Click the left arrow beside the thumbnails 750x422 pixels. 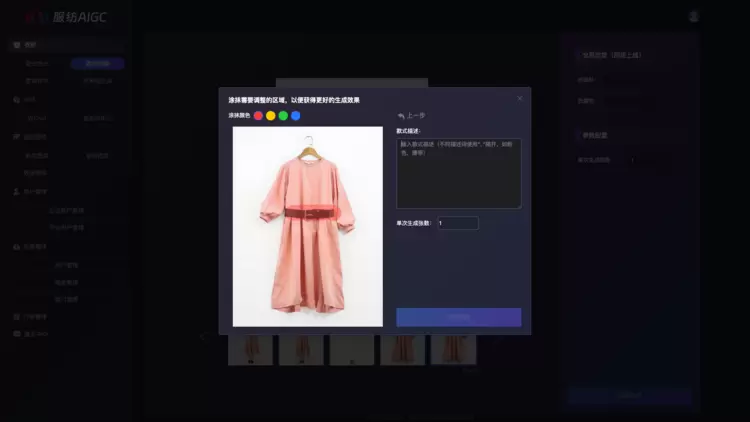point(203,336)
